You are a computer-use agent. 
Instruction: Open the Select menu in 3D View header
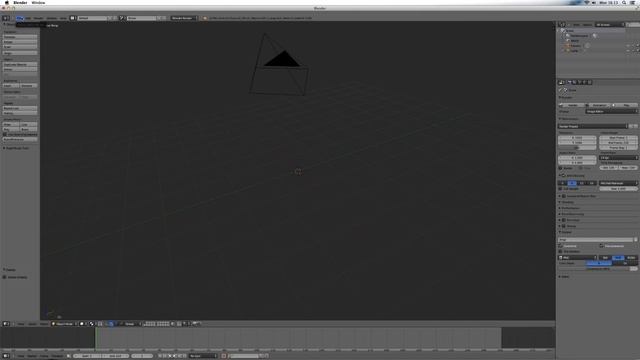pyautogui.click(x=32, y=324)
